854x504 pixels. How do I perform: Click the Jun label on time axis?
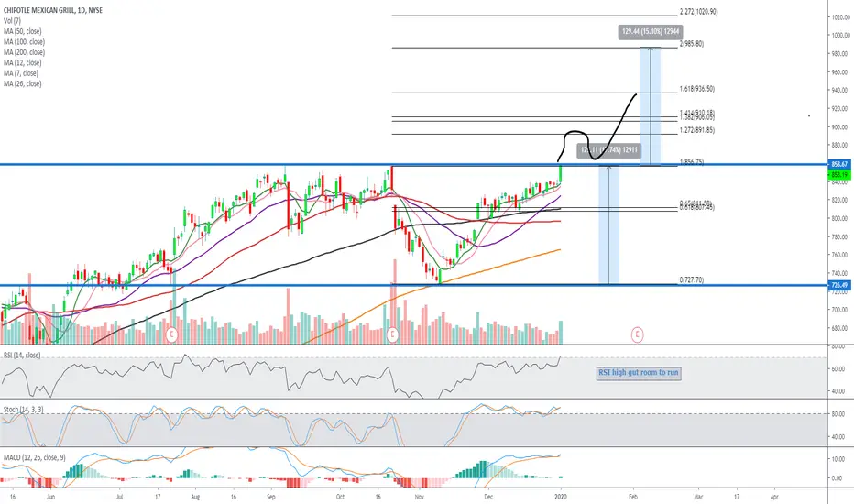(x=50, y=497)
